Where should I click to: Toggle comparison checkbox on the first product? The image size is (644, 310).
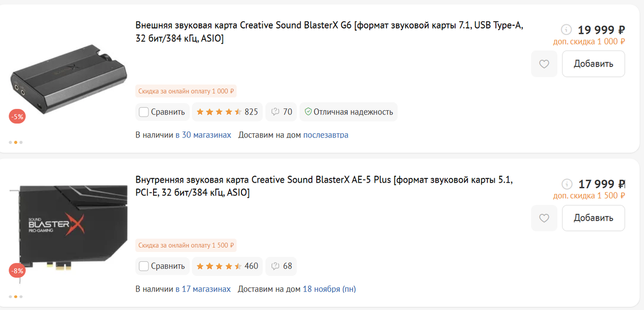coord(143,112)
